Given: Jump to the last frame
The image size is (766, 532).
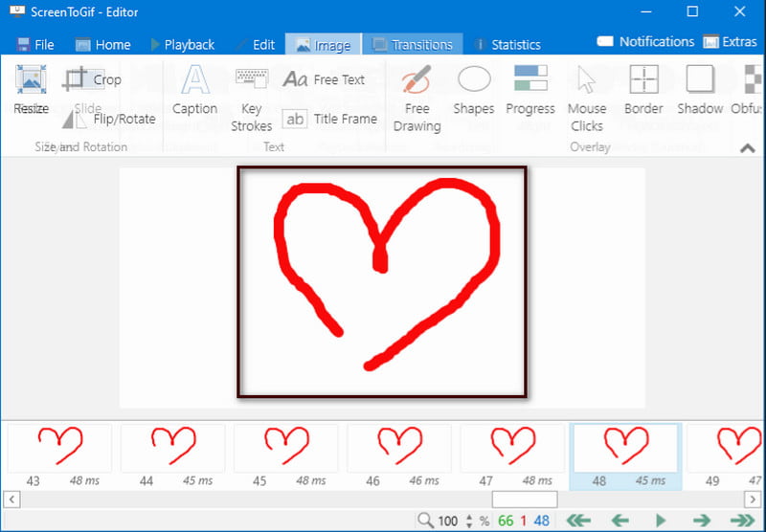Looking at the screenshot, I should coord(743,521).
